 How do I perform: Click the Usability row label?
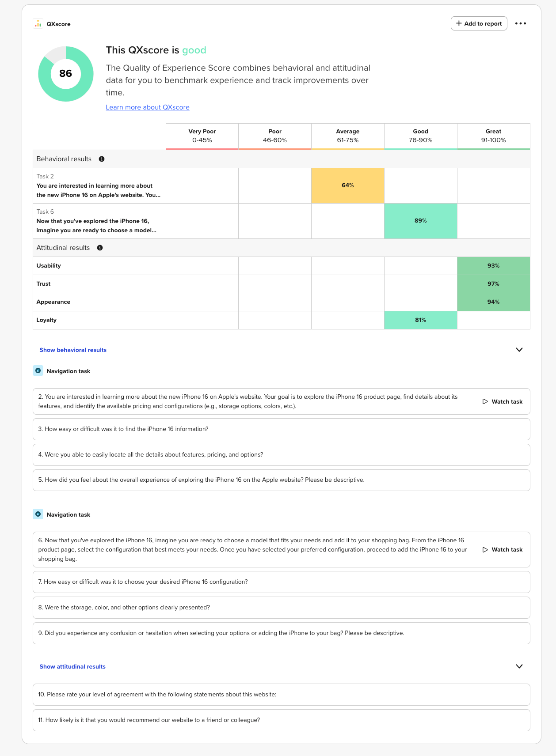click(x=49, y=266)
